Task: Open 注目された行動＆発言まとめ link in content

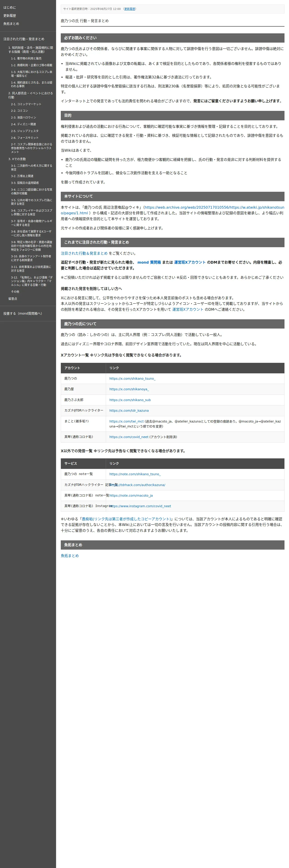Action: coord(84,253)
